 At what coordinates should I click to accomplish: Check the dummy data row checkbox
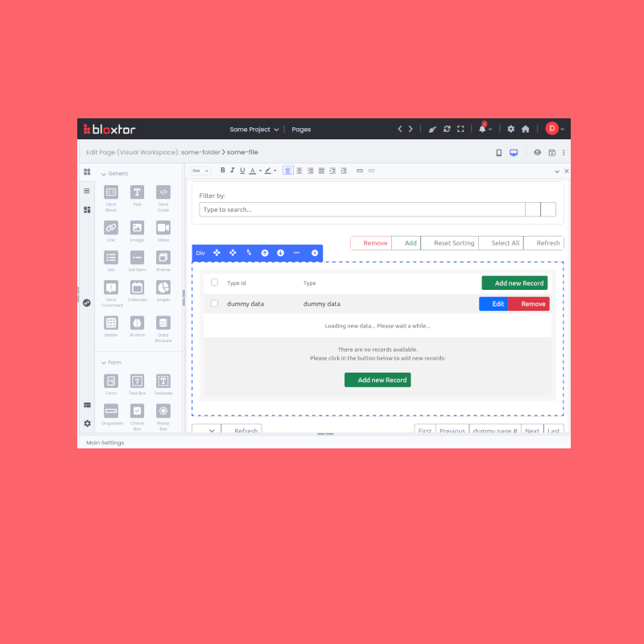(214, 303)
